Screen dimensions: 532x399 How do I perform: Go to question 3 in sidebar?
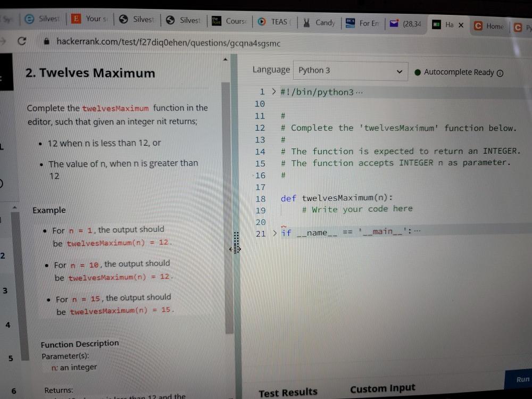(x=5, y=290)
